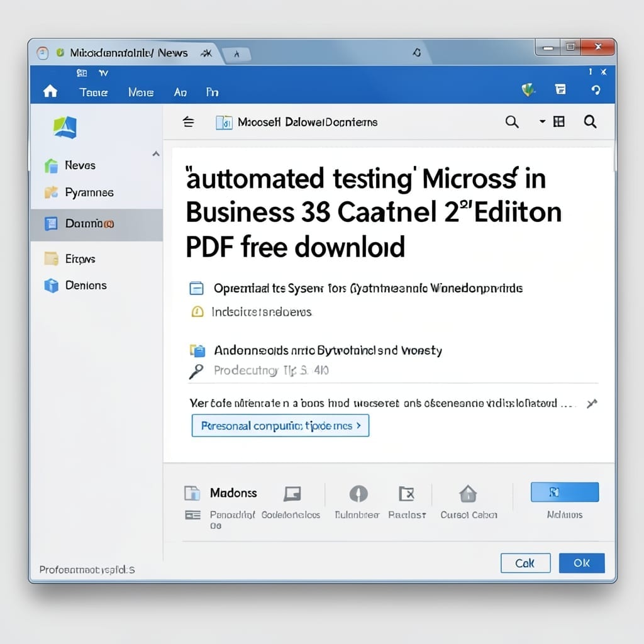Click the Prodecutngy Tlp S. 4I0 text
Viewport: 644px width, 644px height.
pyautogui.click(x=271, y=370)
